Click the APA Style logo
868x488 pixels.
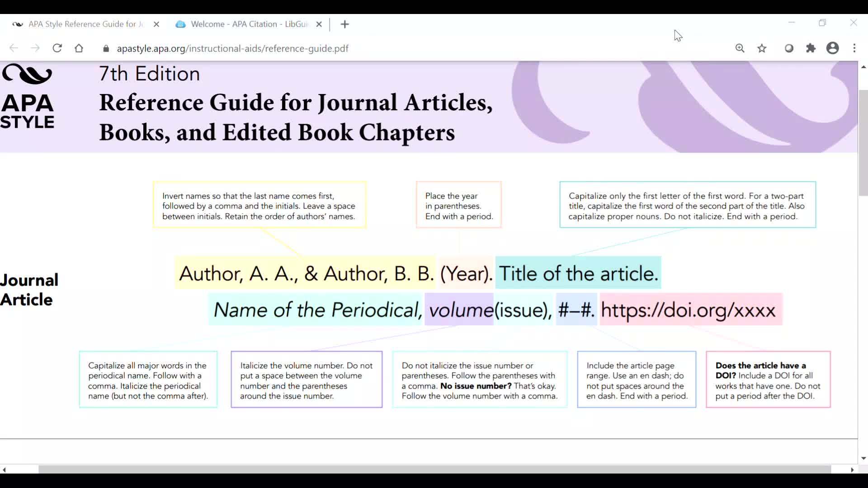tap(27, 97)
